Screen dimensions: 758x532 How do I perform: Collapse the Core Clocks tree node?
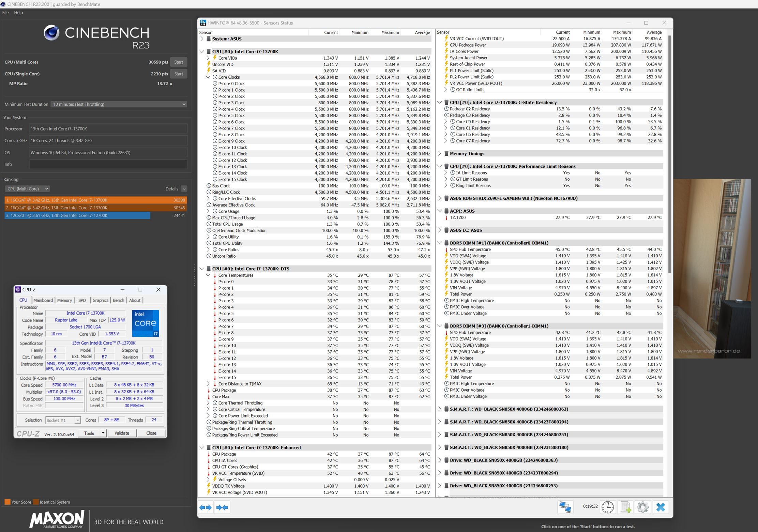(208, 77)
